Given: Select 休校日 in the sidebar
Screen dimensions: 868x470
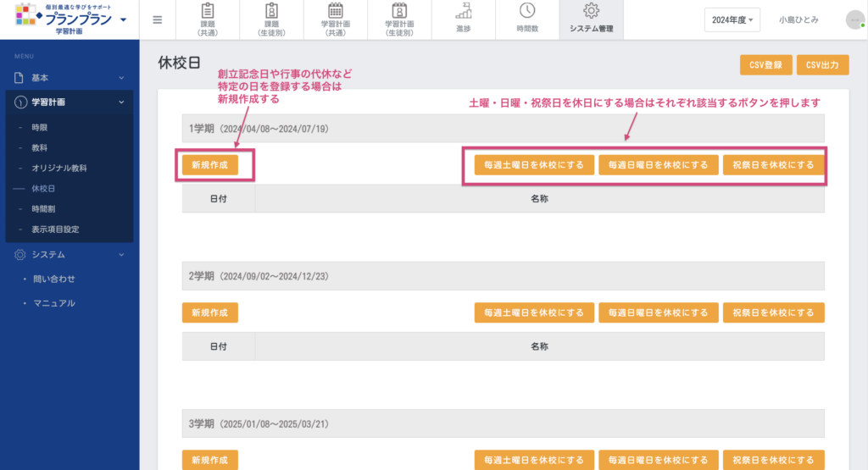Looking at the screenshot, I should click(43, 189).
